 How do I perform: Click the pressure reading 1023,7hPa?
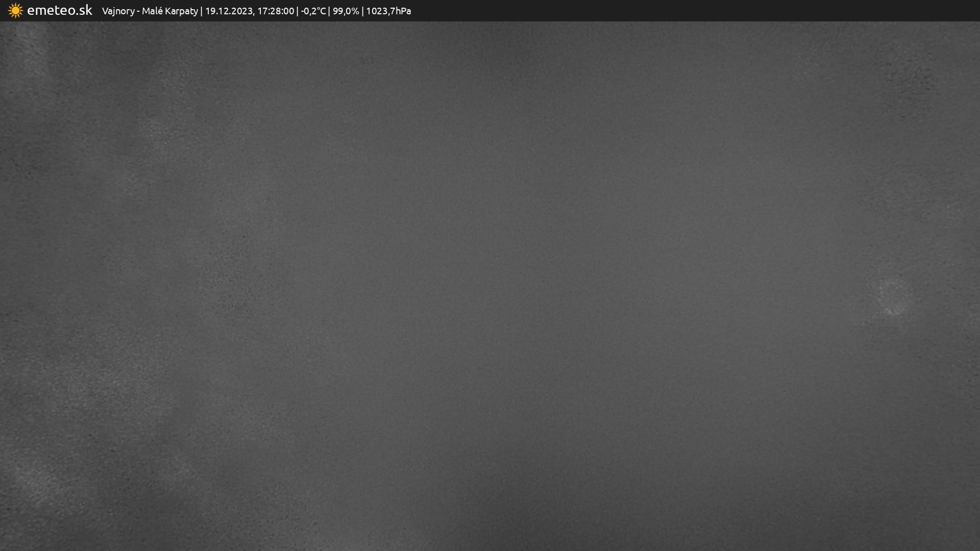[388, 11]
